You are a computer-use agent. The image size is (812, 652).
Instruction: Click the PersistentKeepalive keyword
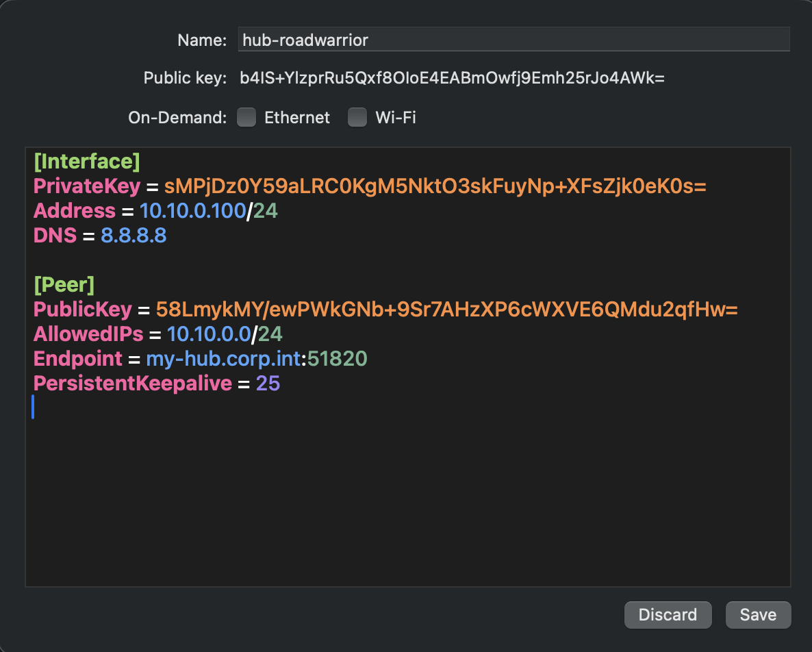pos(133,384)
